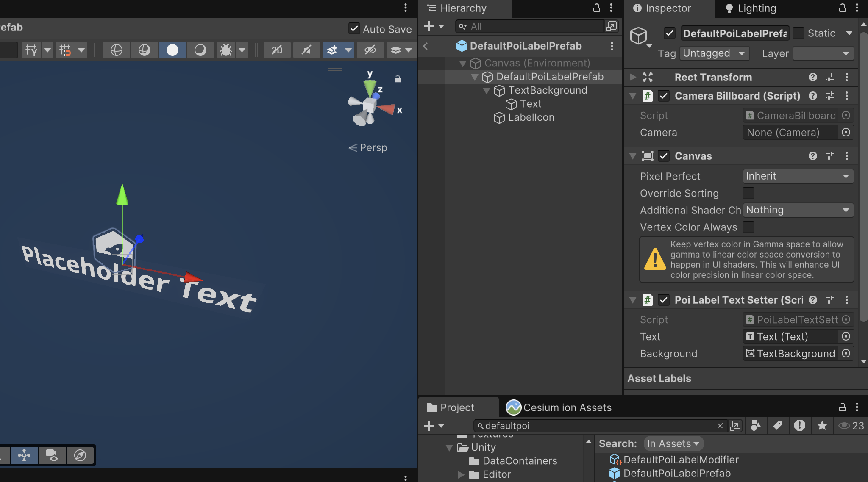Image resolution: width=868 pixels, height=482 pixels.
Task: Open Canvas component preset settings icon
Action: tap(829, 156)
